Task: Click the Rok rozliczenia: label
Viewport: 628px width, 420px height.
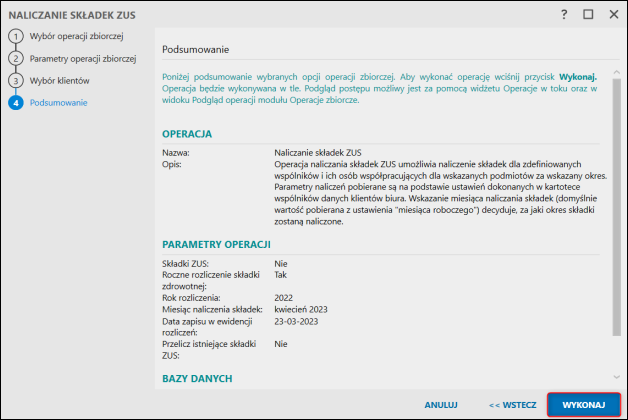Action: pos(191,298)
